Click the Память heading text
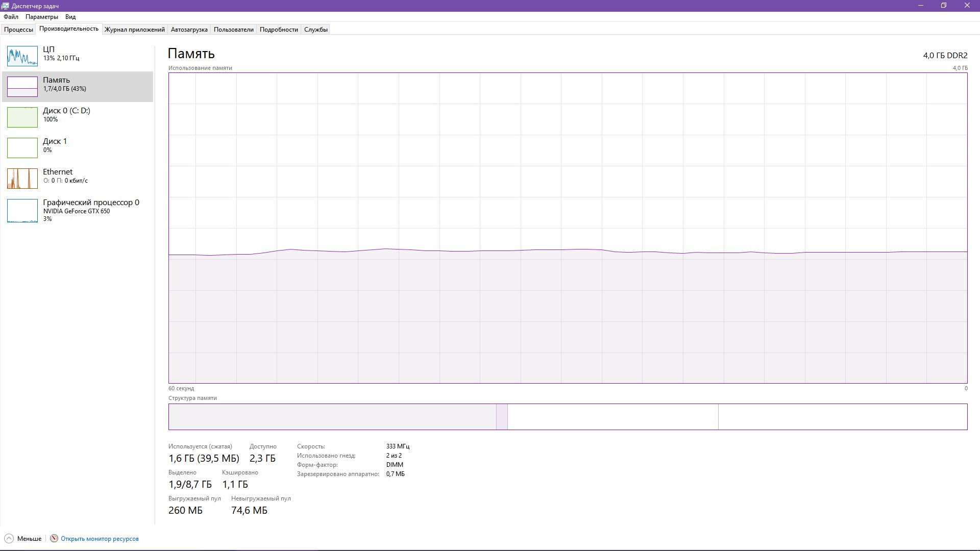The width and height of the screenshot is (980, 551). [x=191, y=54]
